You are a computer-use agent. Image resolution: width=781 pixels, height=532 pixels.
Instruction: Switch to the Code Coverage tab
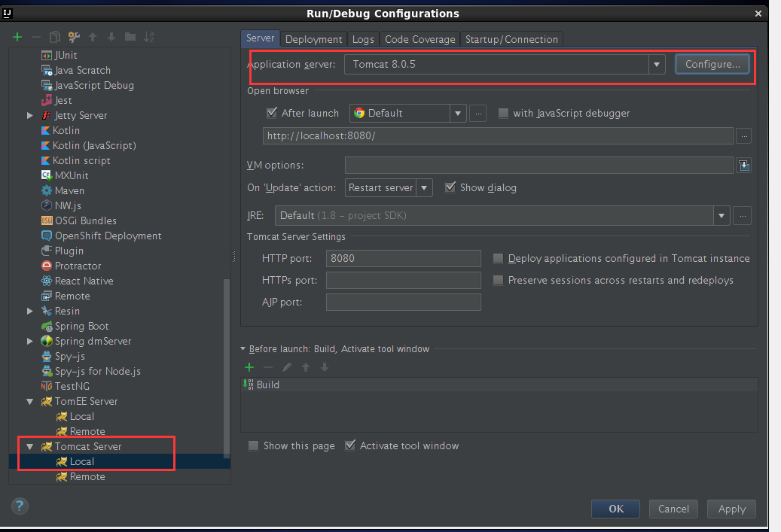tap(420, 39)
